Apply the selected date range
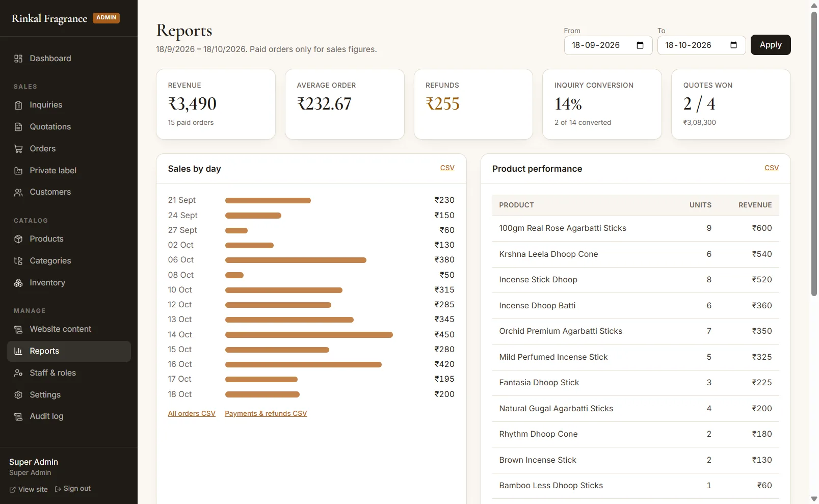819x504 pixels. tap(770, 45)
